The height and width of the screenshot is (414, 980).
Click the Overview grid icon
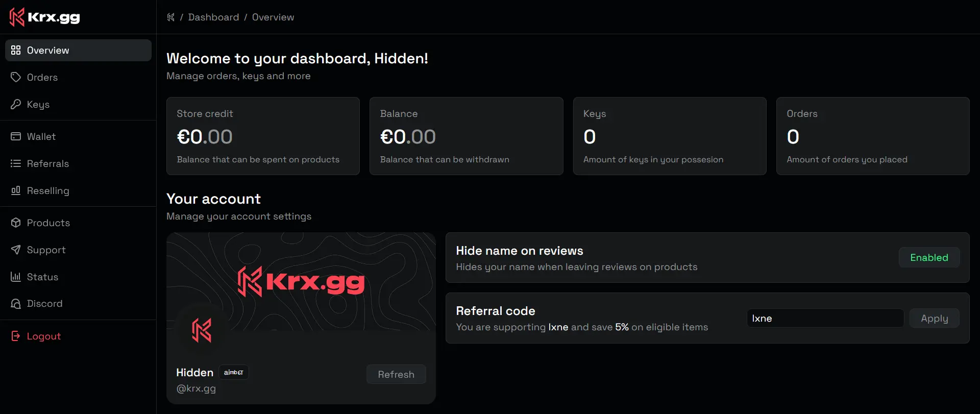16,50
